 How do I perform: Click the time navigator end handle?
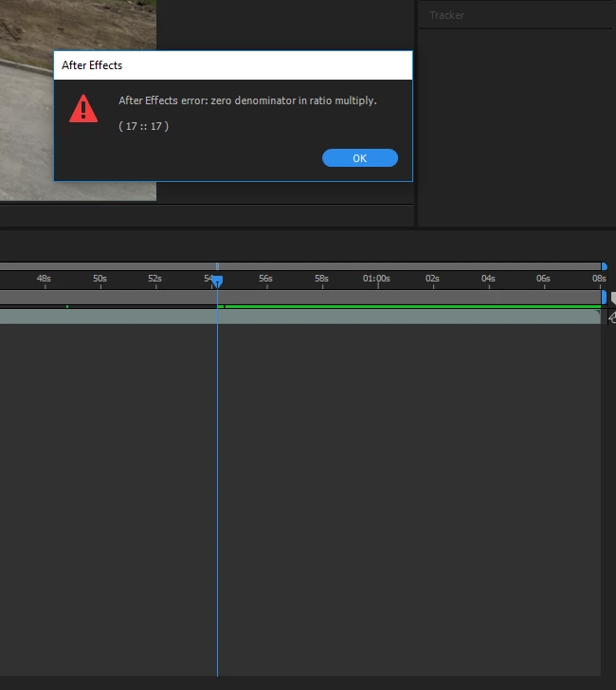(x=605, y=266)
